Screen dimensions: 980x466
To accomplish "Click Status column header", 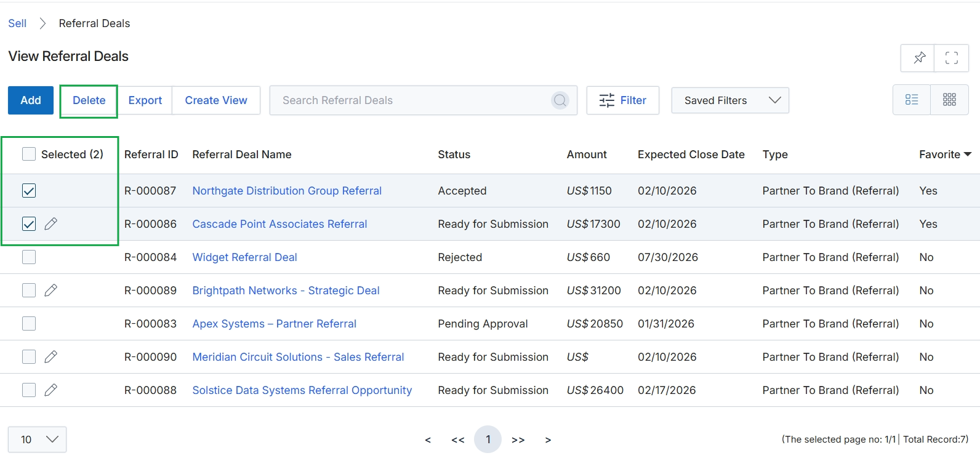I will click(454, 155).
